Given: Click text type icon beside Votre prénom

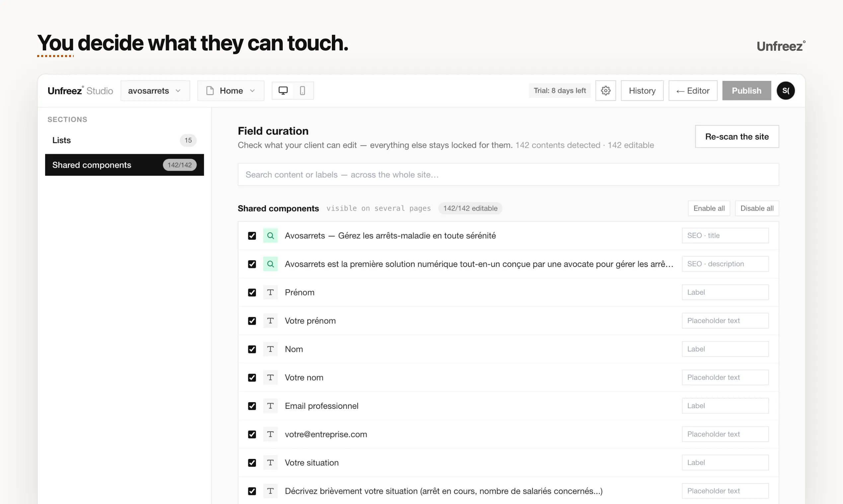Looking at the screenshot, I should point(270,321).
